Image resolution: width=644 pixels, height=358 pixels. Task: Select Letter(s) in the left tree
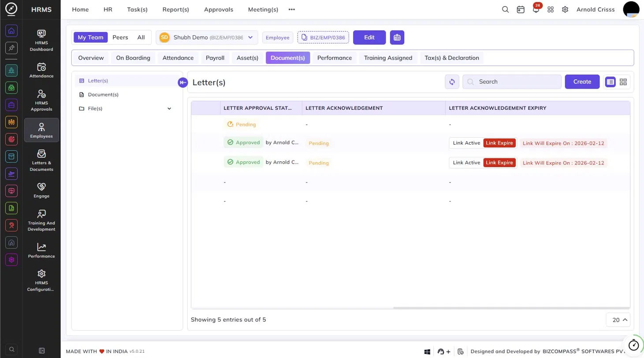point(126,81)
